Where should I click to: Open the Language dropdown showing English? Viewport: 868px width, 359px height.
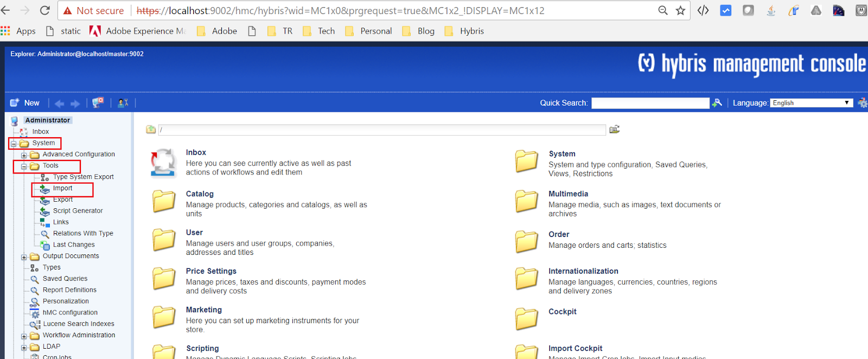click(x=811, y=103)
